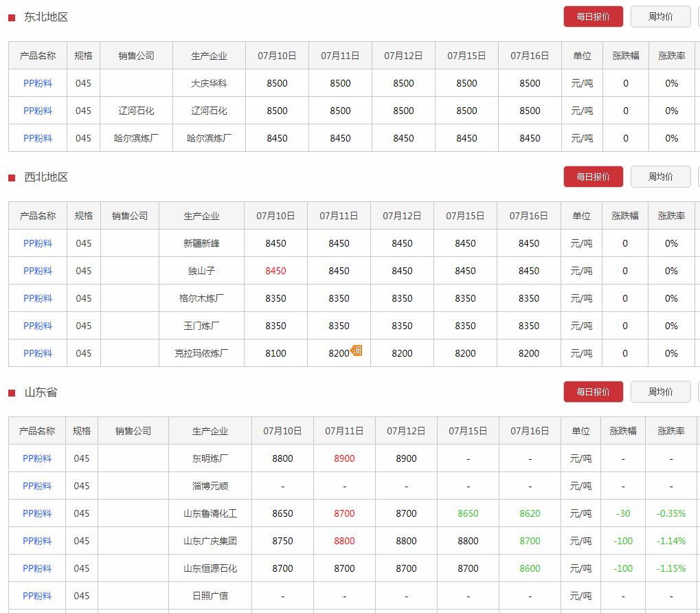Click 辽河石化 in the 销售公司 column
Viewport: 700px width, 613px height.
click(136, 111)
